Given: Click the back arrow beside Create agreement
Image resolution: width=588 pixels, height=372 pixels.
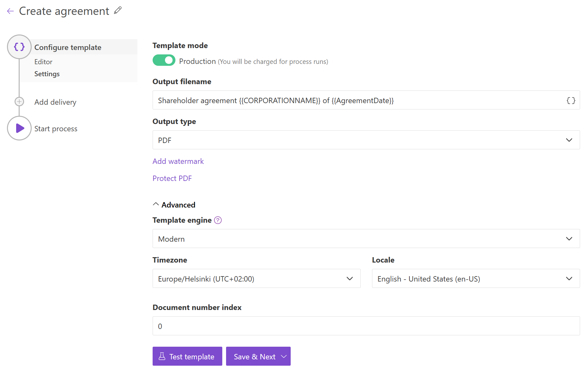Looking at the screenshot, I should tap(10, 11).
